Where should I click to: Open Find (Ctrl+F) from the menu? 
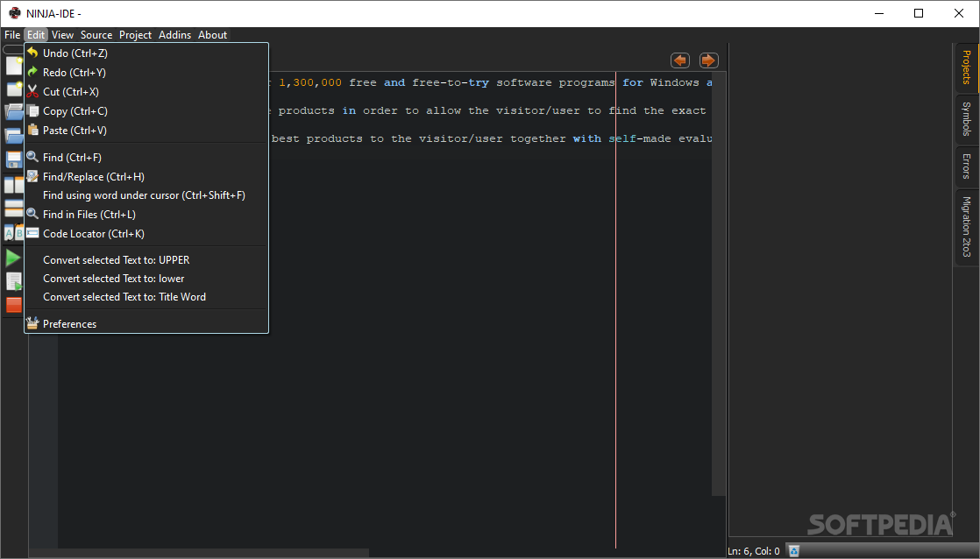tap(146, 158)
